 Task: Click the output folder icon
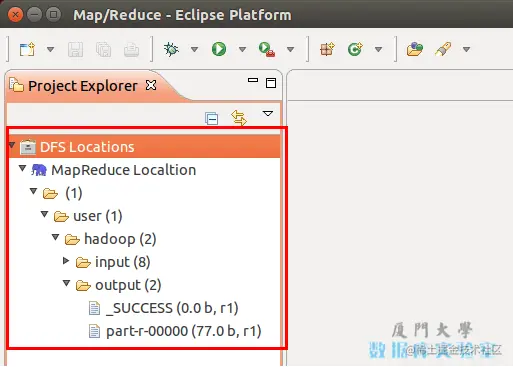pyautogui.click(x=83, y=285)
